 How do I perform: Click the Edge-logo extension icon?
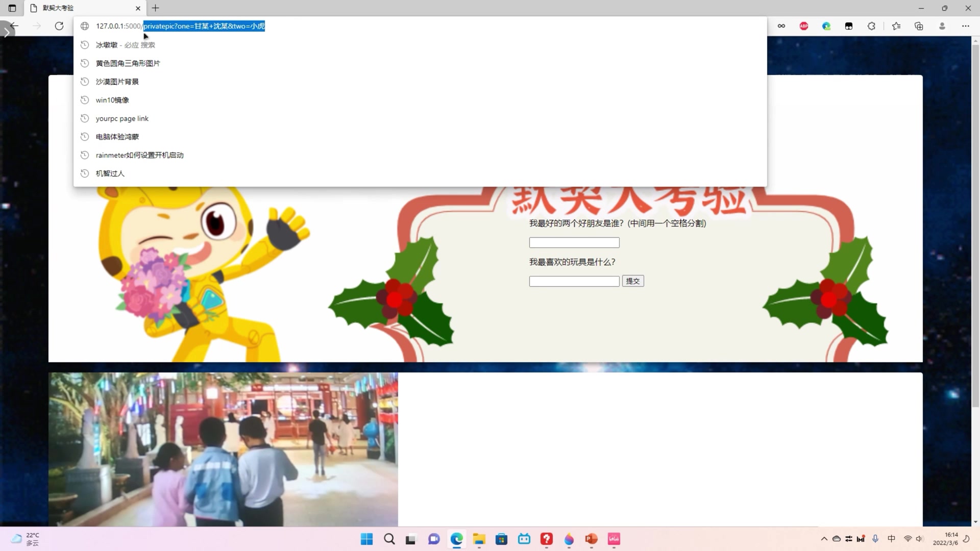click(826, 26)
